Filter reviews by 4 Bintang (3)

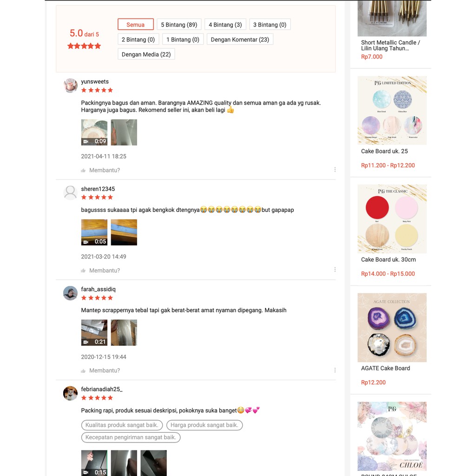225,25
